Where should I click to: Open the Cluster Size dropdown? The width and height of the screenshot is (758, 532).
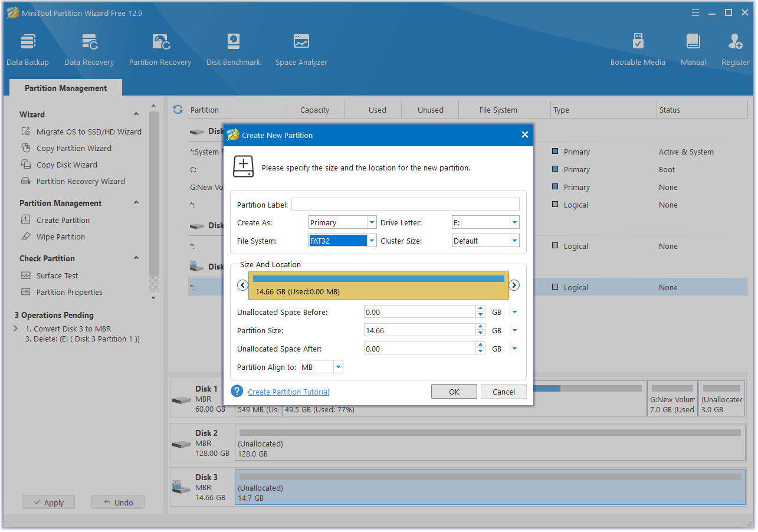[x=514, y=241]
